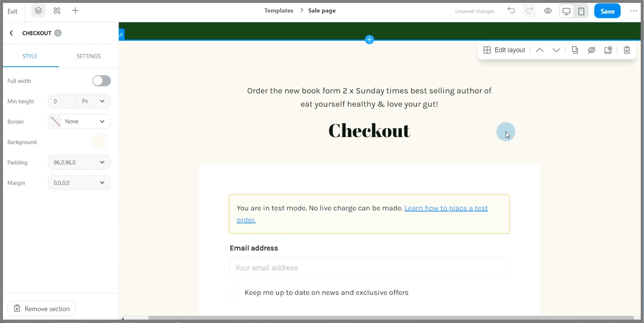This screenshot has height=323, width=644.
Task: Click the Min height value field
Action: [x=62, y=101]
